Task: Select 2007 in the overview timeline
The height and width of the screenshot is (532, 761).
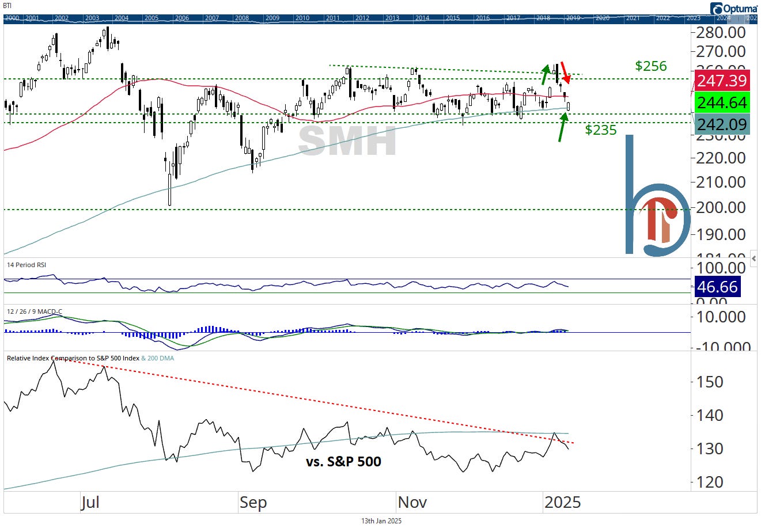Action: (x=212, y=18)
